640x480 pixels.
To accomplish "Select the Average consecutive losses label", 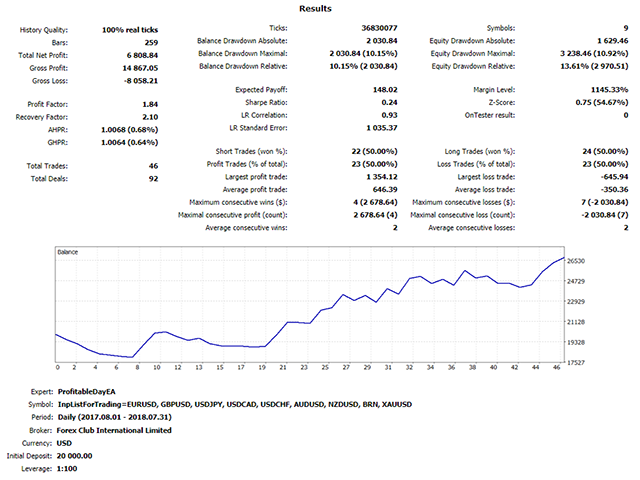I will click(471, 227).
